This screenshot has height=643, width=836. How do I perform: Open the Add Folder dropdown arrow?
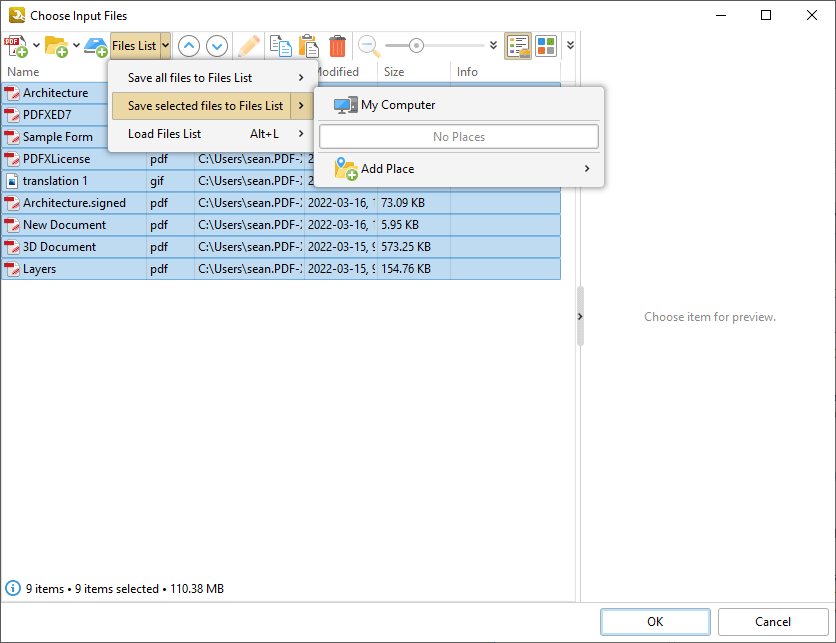[x=76, y=45]
